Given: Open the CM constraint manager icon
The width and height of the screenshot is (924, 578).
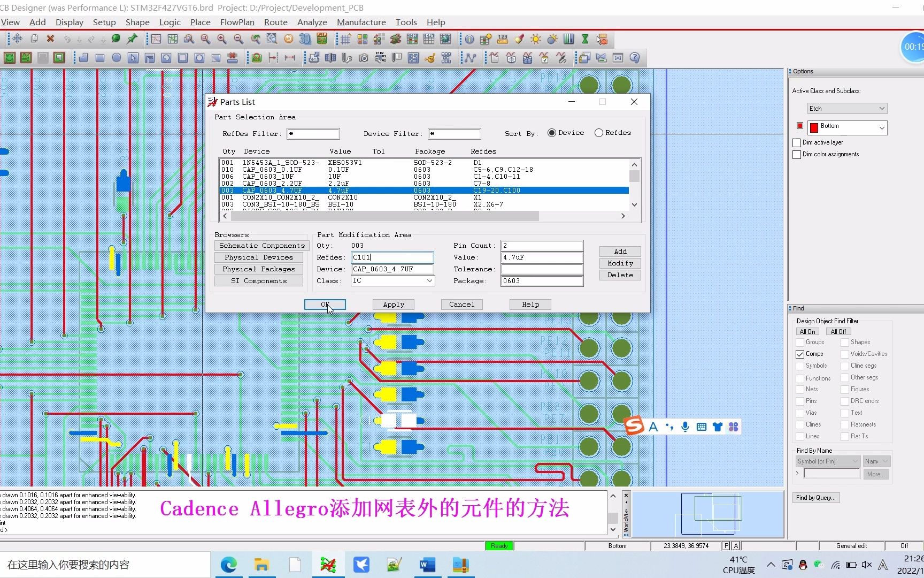Looking at the screenshot, I should tap(412, 39).
